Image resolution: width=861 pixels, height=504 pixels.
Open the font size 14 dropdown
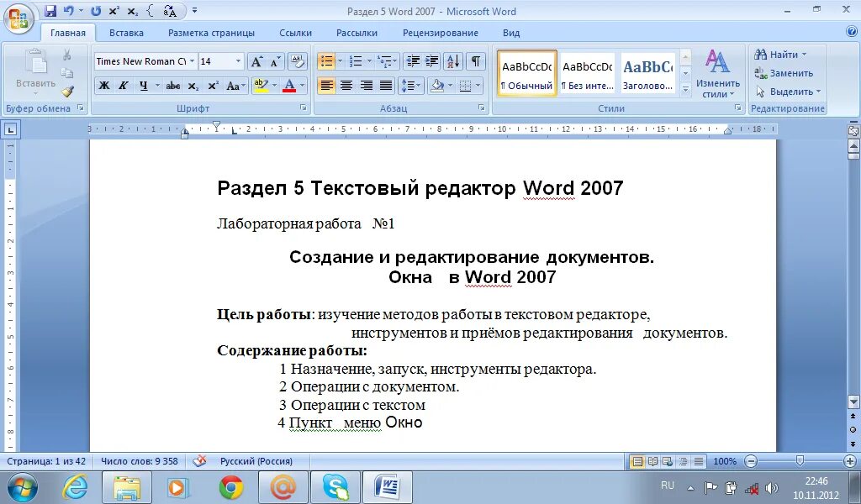(x=238, y=61)
